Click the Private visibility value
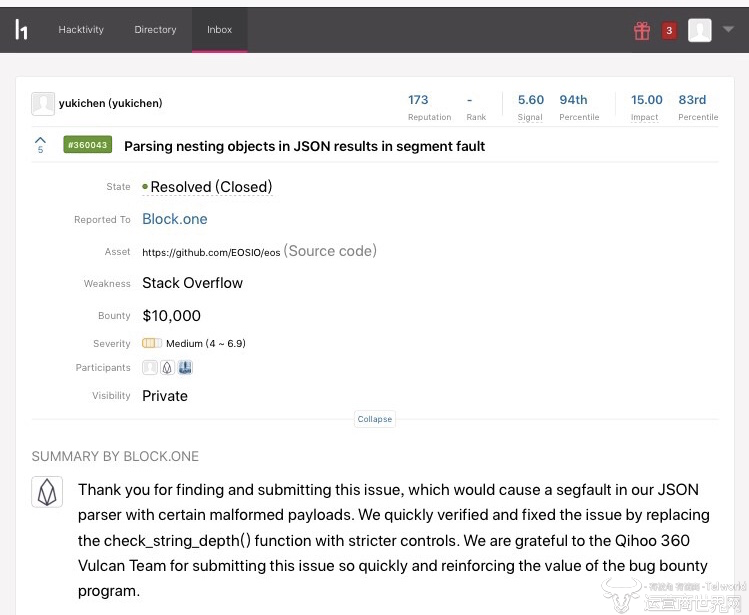The height and width of the screenshot is (615, 749). pos(165,396)
